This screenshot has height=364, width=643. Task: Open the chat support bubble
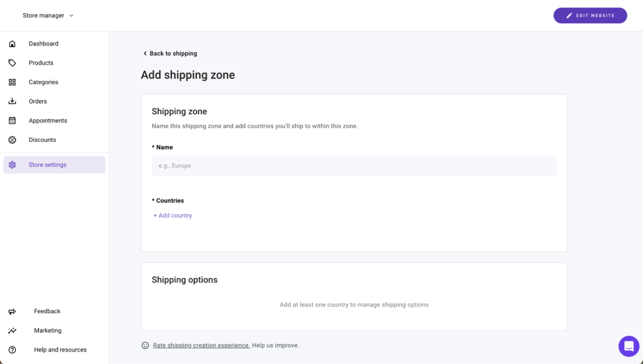[628, 346]
